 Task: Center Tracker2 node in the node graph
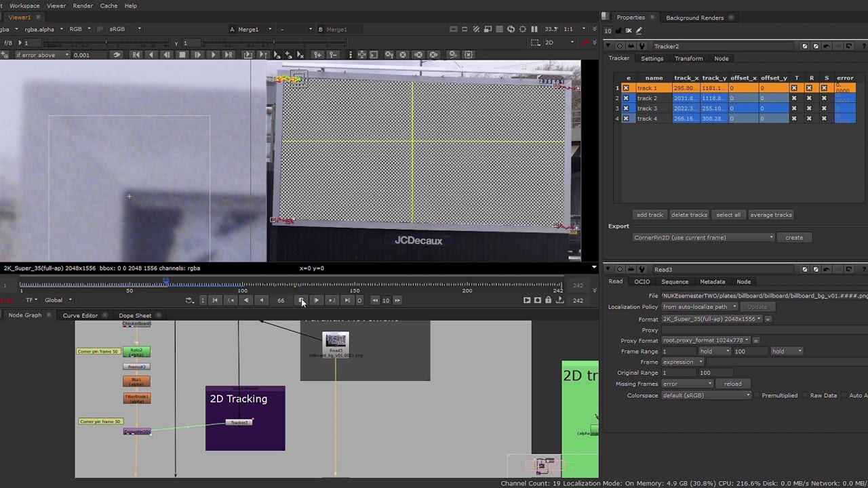(x=619, y=46)
